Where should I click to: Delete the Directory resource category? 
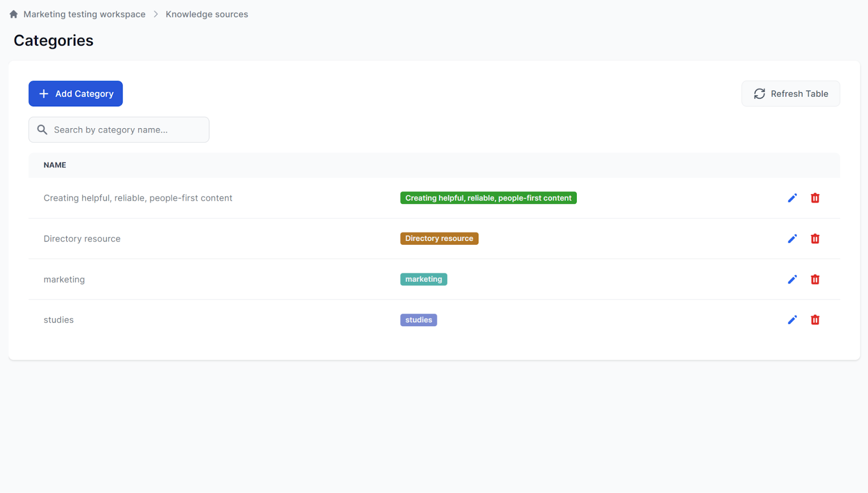pyautogui.click(x=815, y=239)
